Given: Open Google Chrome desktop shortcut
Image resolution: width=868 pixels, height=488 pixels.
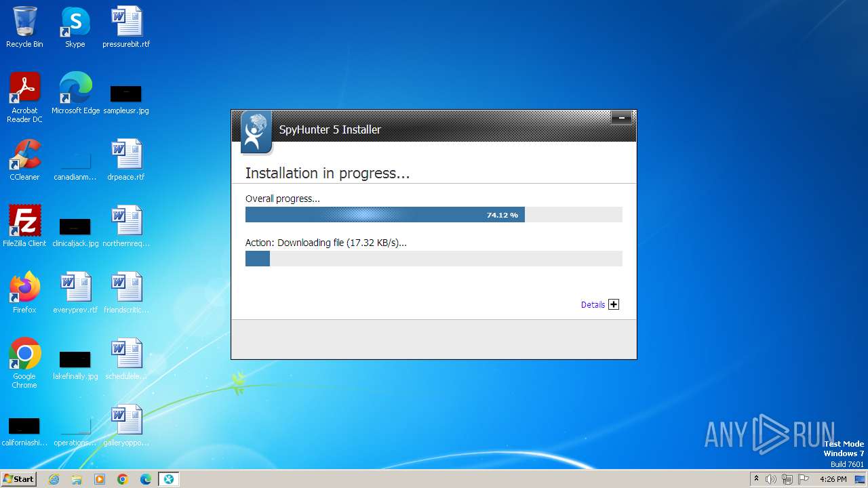Looking at the screenshot, I should click(24, 363).
